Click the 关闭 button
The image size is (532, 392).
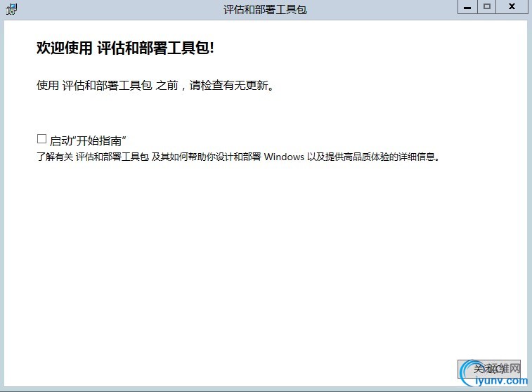pos(489,369)
